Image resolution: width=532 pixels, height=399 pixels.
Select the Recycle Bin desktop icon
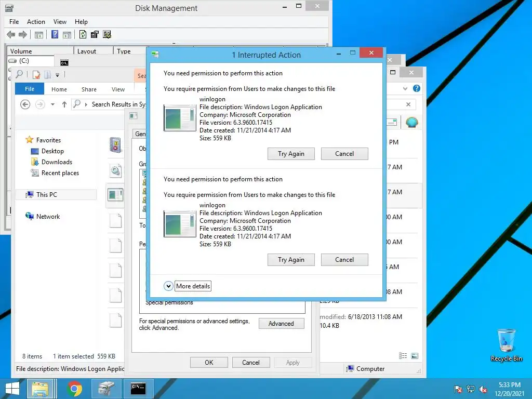click(506, 345)
